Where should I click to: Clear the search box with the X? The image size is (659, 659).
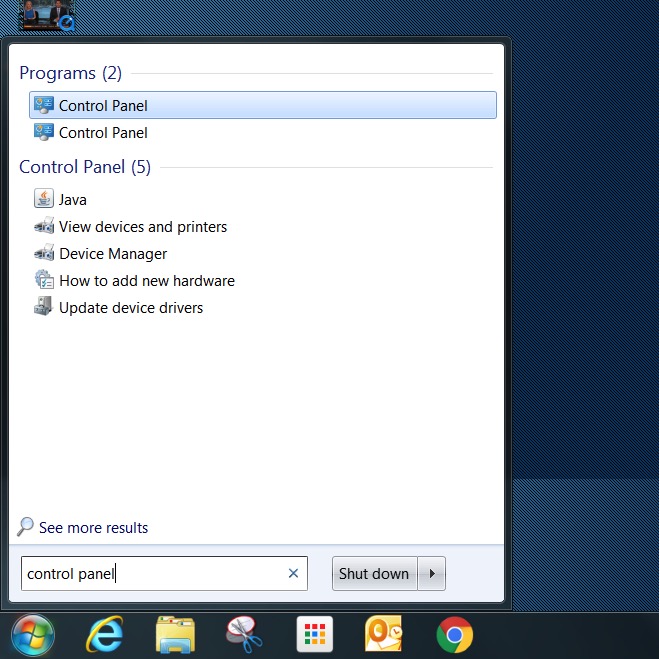coord(293,573)
